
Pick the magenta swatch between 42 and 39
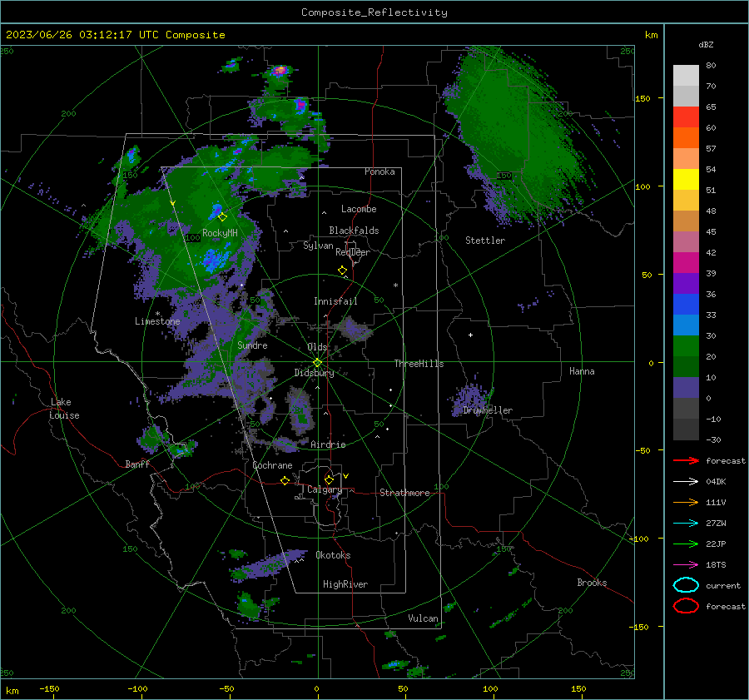click(x=686, y=263)
